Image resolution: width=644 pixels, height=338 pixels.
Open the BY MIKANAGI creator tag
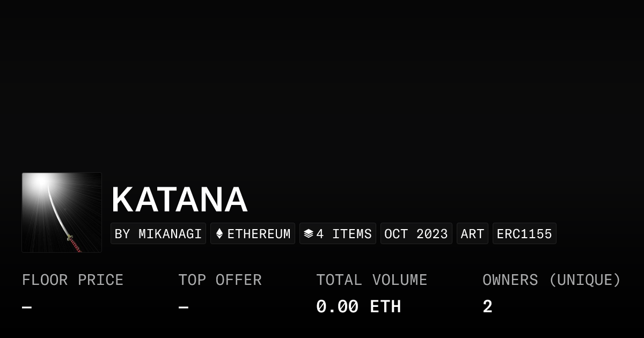point(158,234)
